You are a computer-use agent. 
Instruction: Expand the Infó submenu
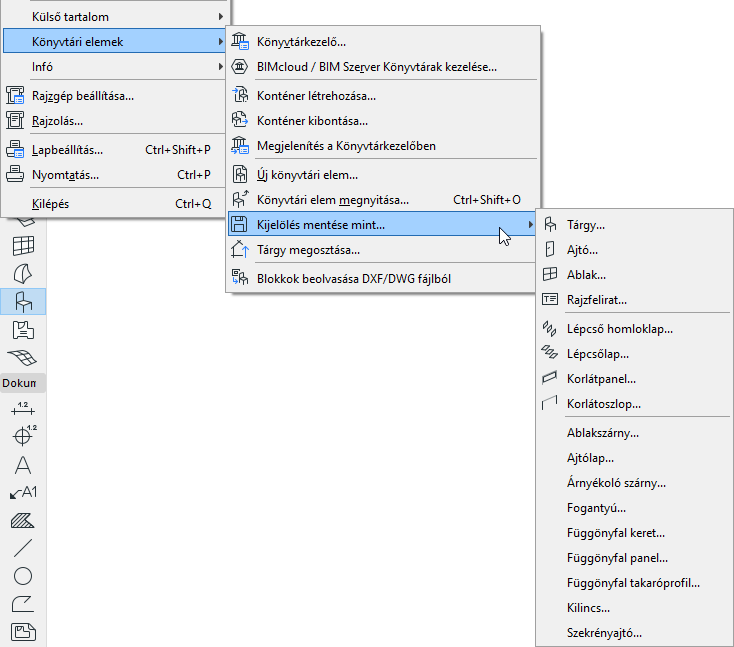[x=114, y=66]
